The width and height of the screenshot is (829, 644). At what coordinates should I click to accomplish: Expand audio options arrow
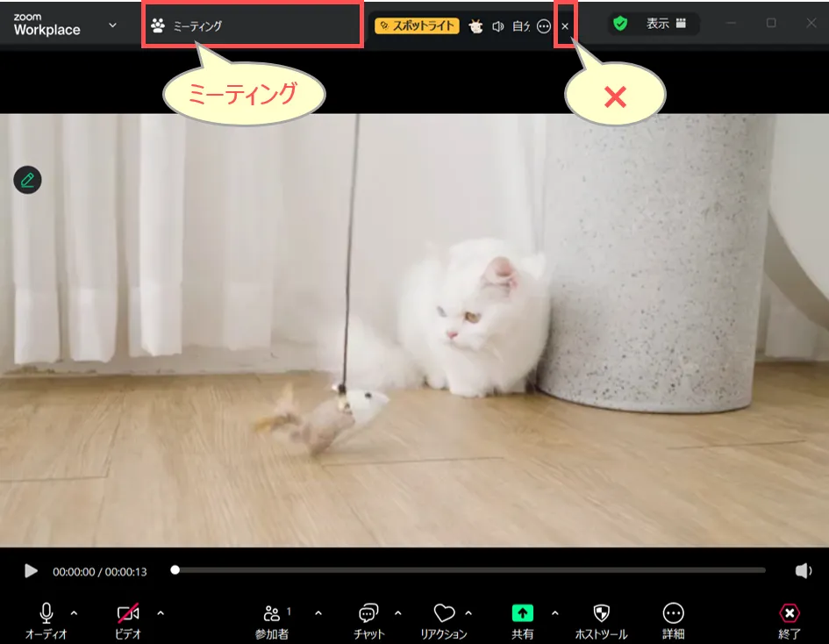click(74, 612)
